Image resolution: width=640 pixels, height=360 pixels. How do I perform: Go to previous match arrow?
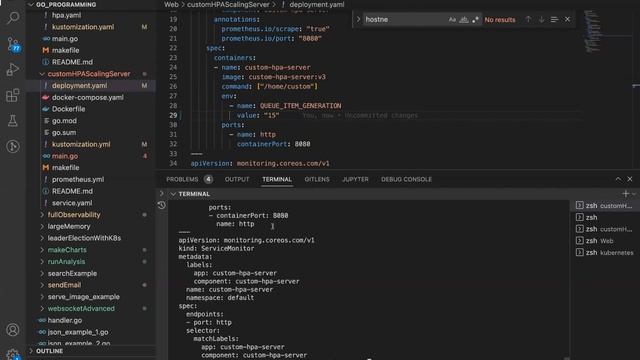pyautogui.click(x=528, y=20)
